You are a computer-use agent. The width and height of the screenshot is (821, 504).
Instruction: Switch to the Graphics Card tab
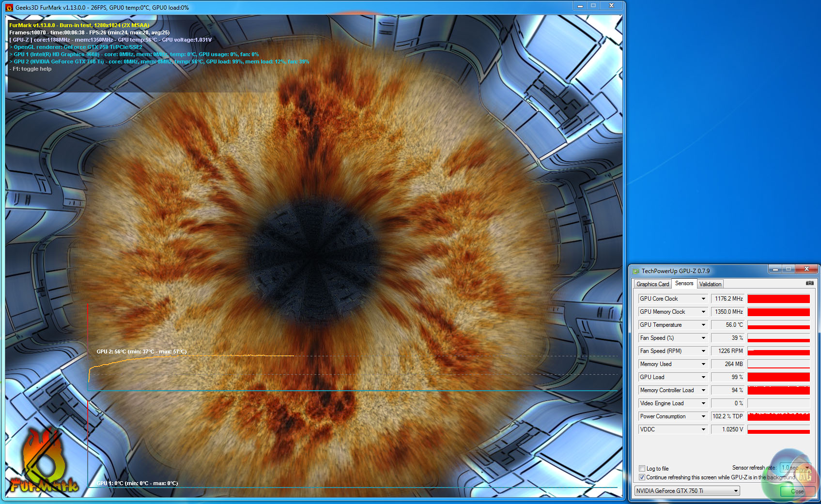point(652,284)
